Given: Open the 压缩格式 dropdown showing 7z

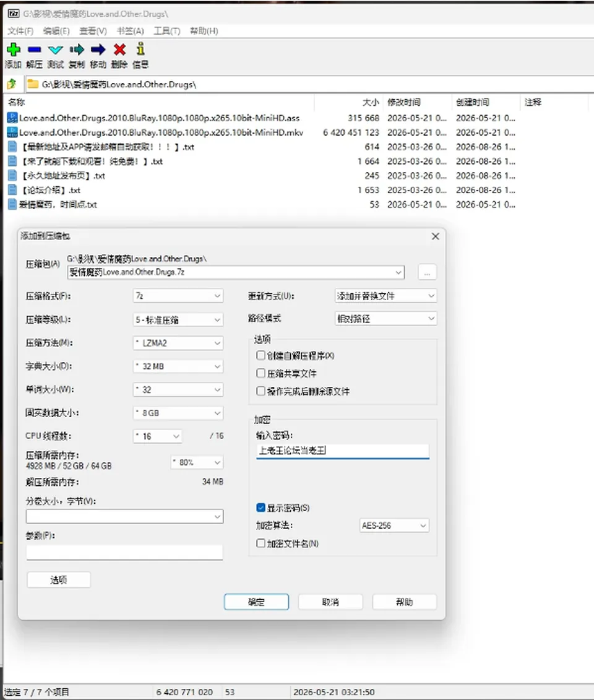Looking at the screenshot, I should [x=178, y=296].
